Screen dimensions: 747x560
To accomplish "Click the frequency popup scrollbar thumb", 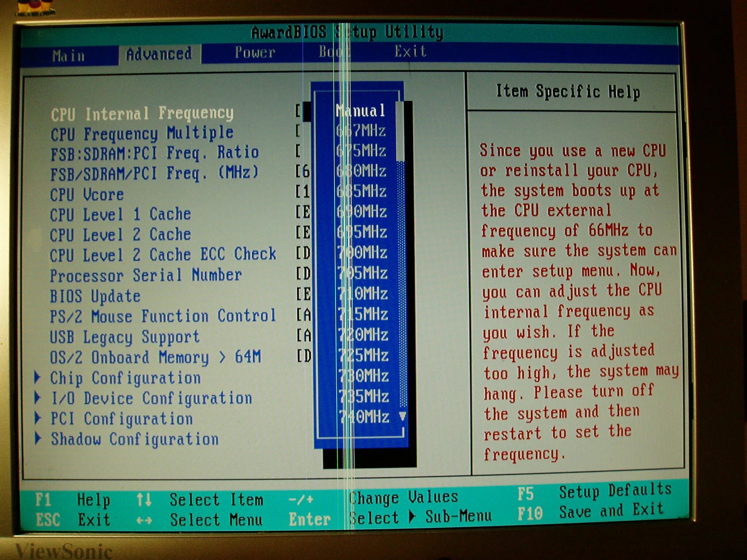I will tap(400, 131).
